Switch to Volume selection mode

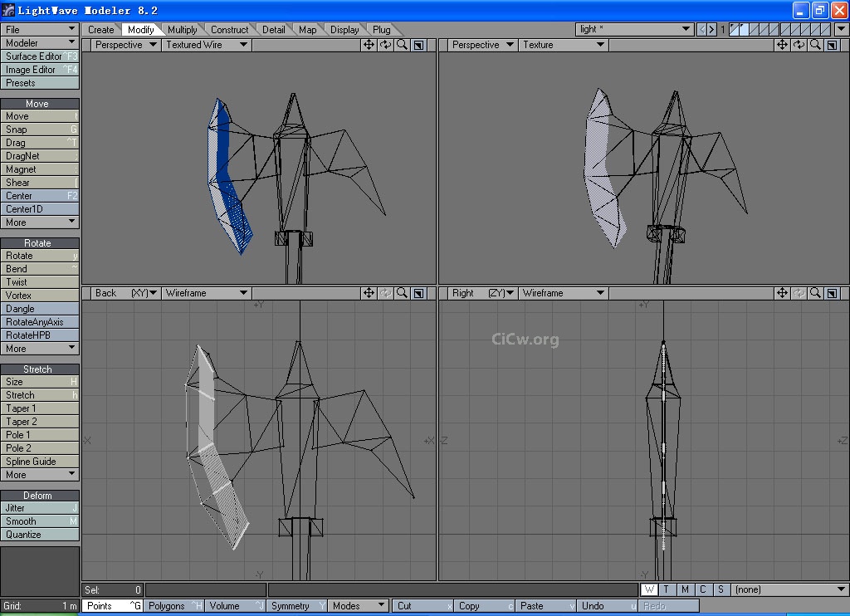235,606
